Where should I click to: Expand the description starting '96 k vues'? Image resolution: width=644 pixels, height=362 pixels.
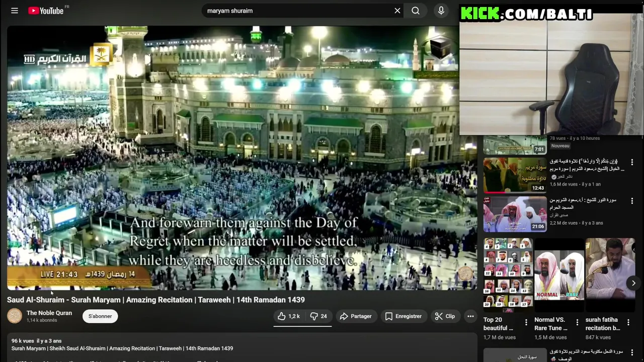[242, 348]
